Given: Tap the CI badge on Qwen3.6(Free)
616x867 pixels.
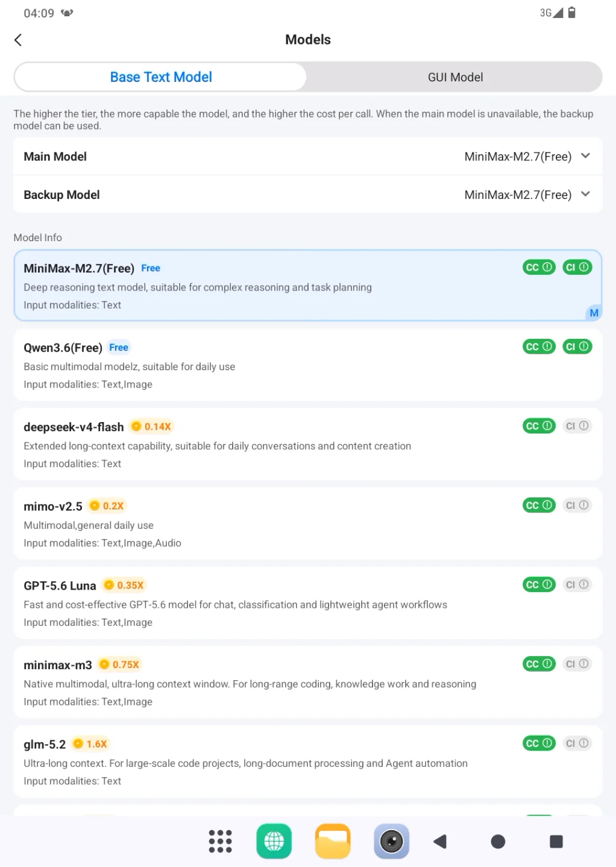Looking at the screenshot, I should pyautogui.click(x=577, y=347).
